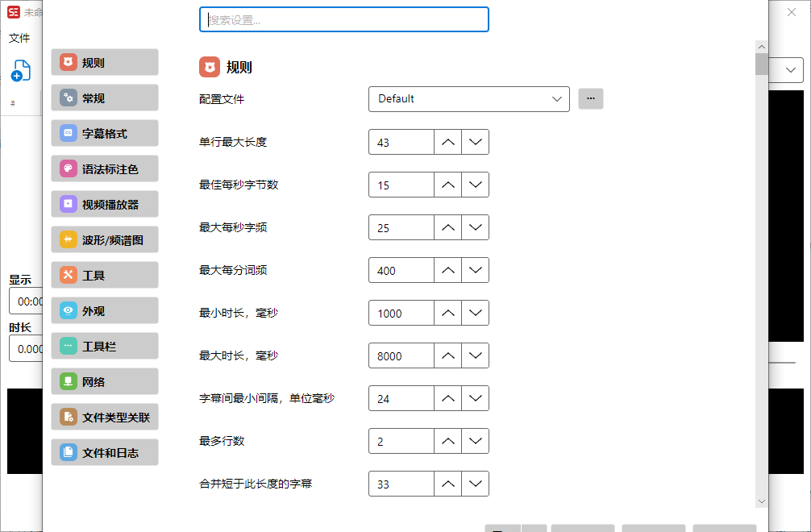Viewport: 811px width, 532px height.
Task: Decrease 最大每秒字频 value
Action: [476, 227]
